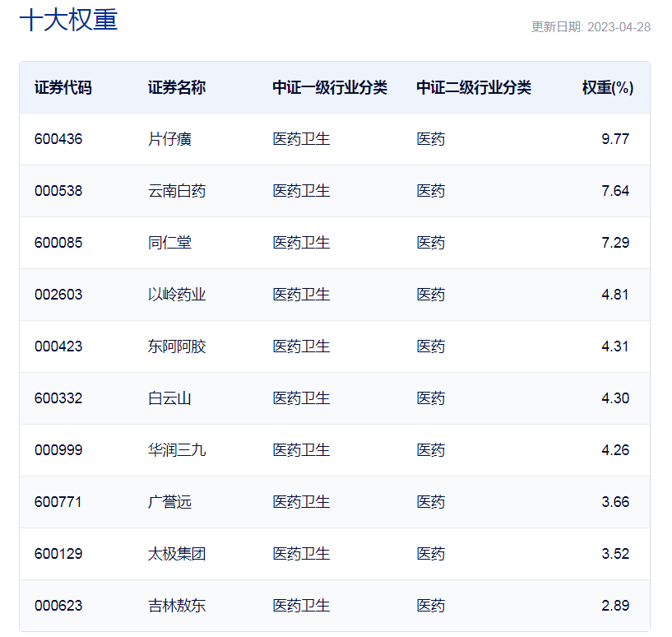This screenshot has height=637, width=672.
Task: Click secondary category 医药 in 广誉远 row
Action: click(x=431, y=502)
